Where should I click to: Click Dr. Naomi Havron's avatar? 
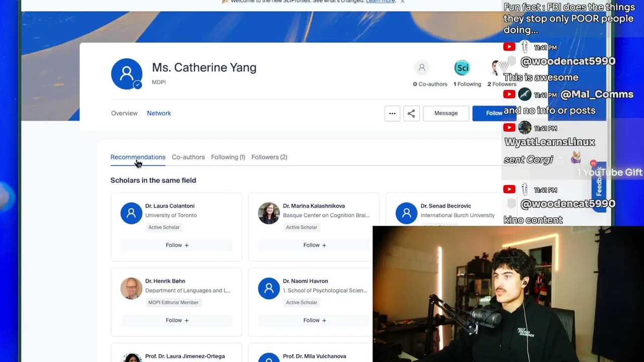(x=269, y=289)
